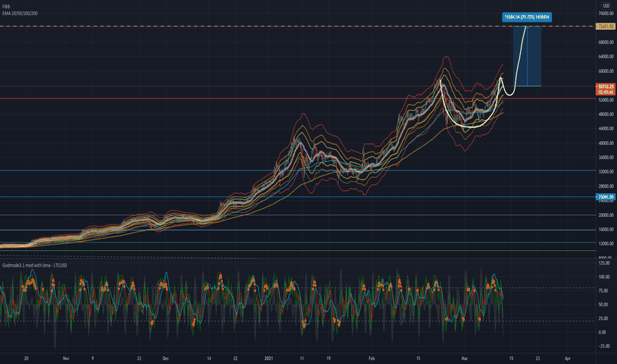Click the 40000.00 price axis label
This screenshot has width=617, height=364.
click(x=606, y=143)
